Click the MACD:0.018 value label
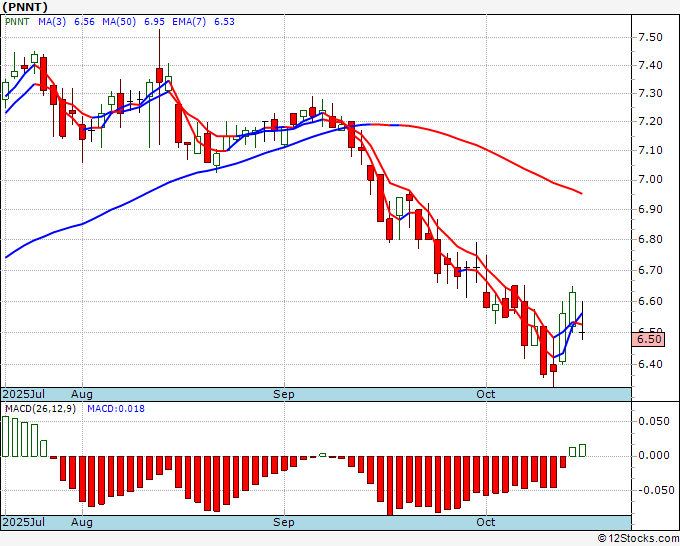The height and width of the screenshot is (546, 680). pos(116,409)
